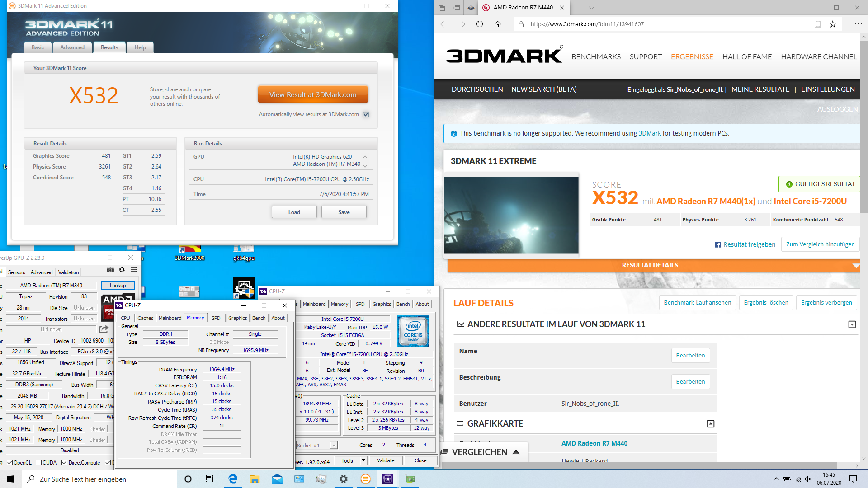Open the CPU-Z Tools dropdown arrow

click(x=363, y=460)
